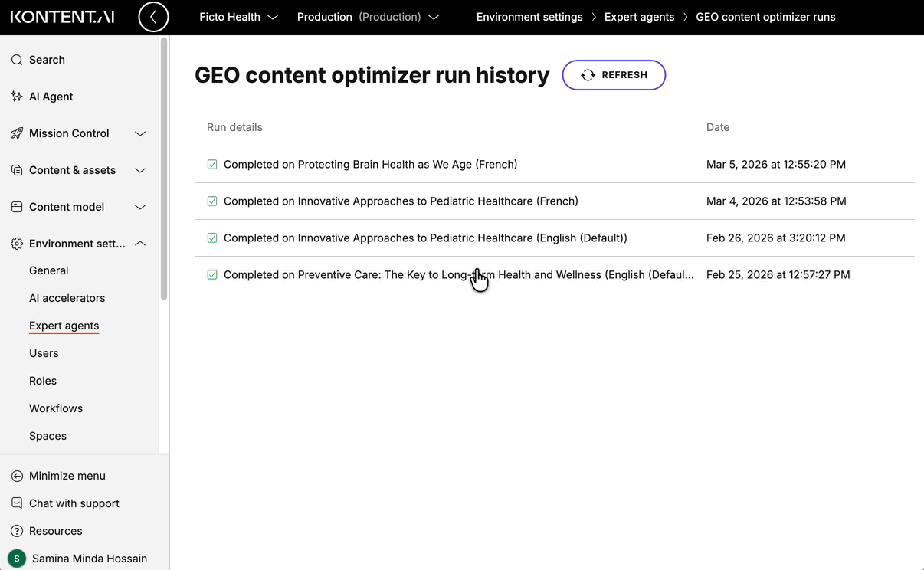Screen dimensions: 924x570
Task: Click the Environment settings gear icon
Action: [x=17, y=244]
